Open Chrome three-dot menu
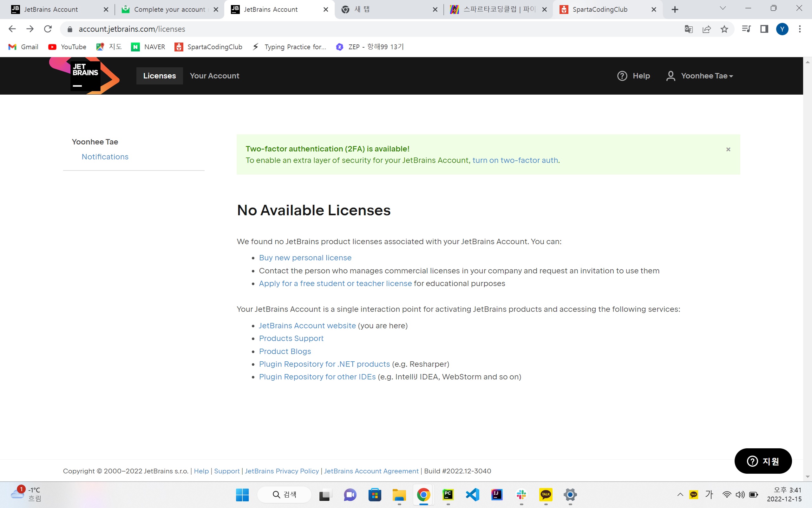Screen dimensions: 812x508 click(x=800, y=29)
